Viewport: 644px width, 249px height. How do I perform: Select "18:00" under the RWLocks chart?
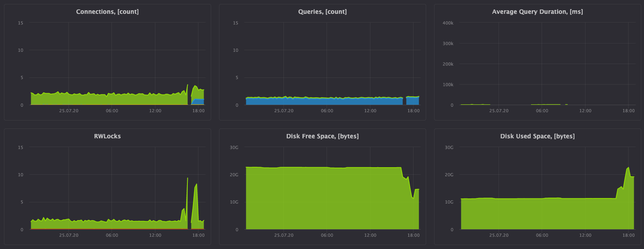(x=198, y=235)
